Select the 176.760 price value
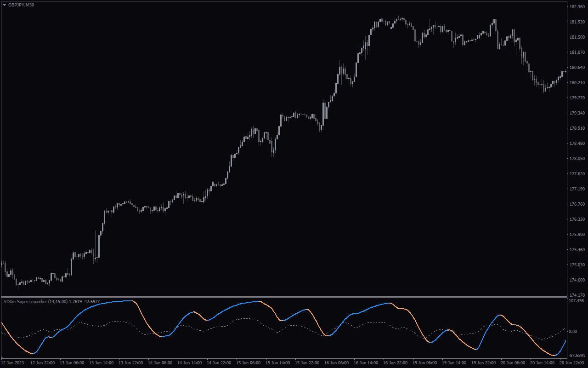Viewport: 588px width, 368px height. point(577,204)
